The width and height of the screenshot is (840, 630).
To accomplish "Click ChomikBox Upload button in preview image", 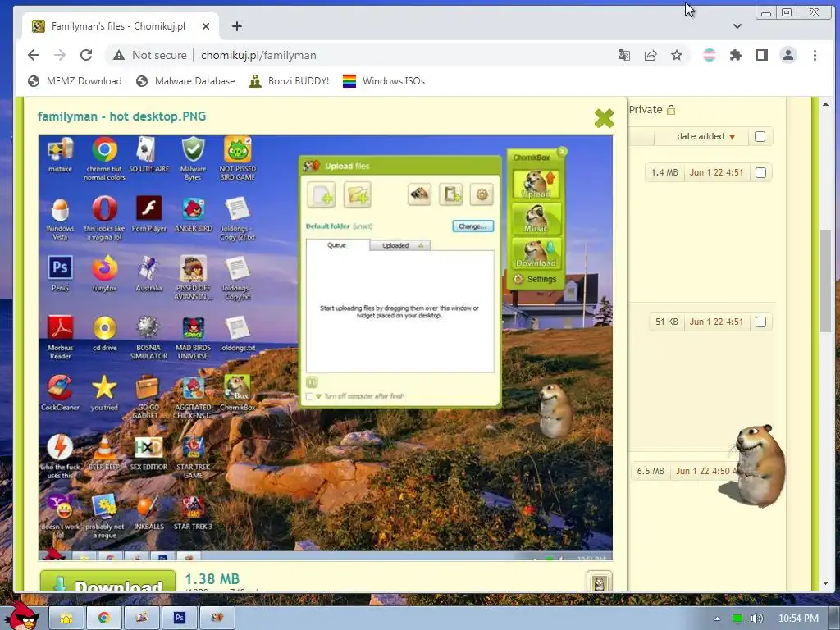I will [536, 184].
